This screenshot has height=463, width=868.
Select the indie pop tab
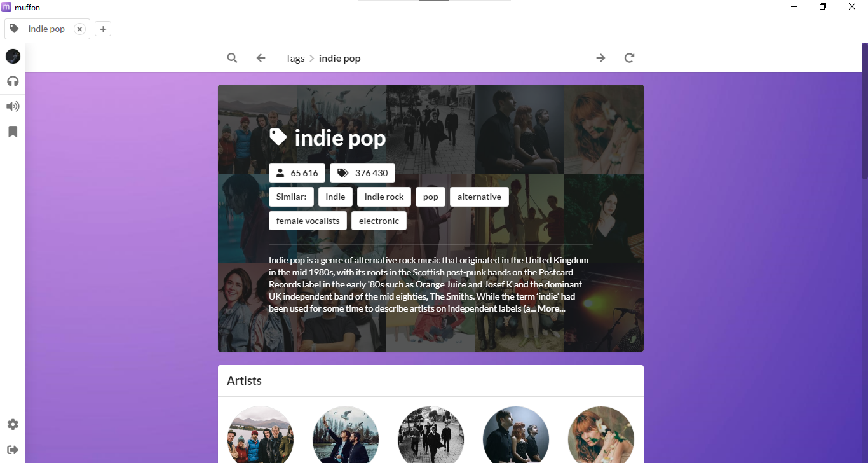click(47, 29)
